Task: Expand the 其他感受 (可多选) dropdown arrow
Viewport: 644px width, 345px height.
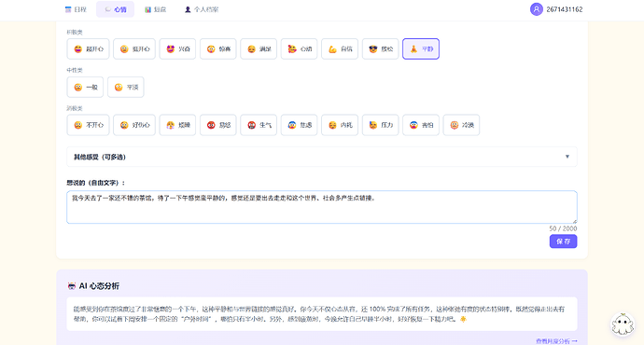Action: [567, 157]
